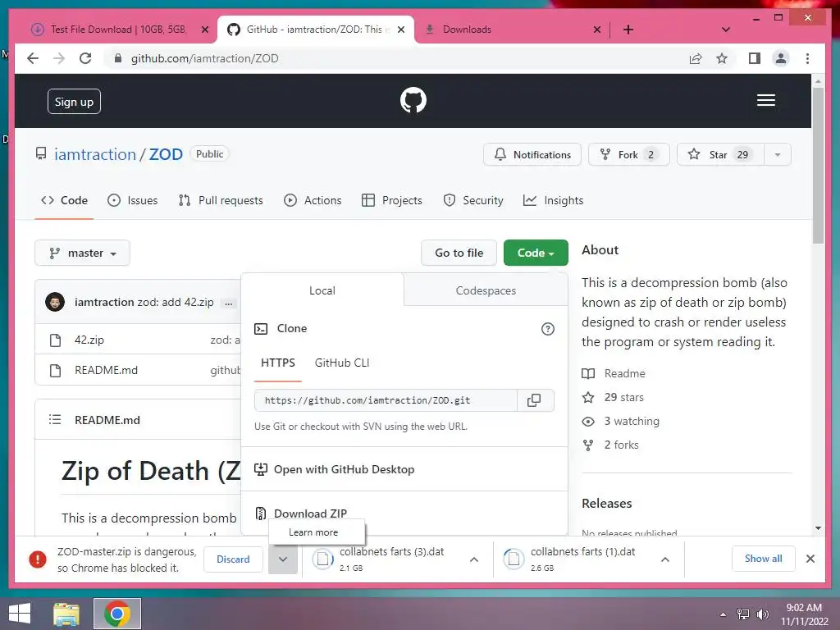Click Show all downloads
The height and width of the screenshot is (630, 840).
763,559
